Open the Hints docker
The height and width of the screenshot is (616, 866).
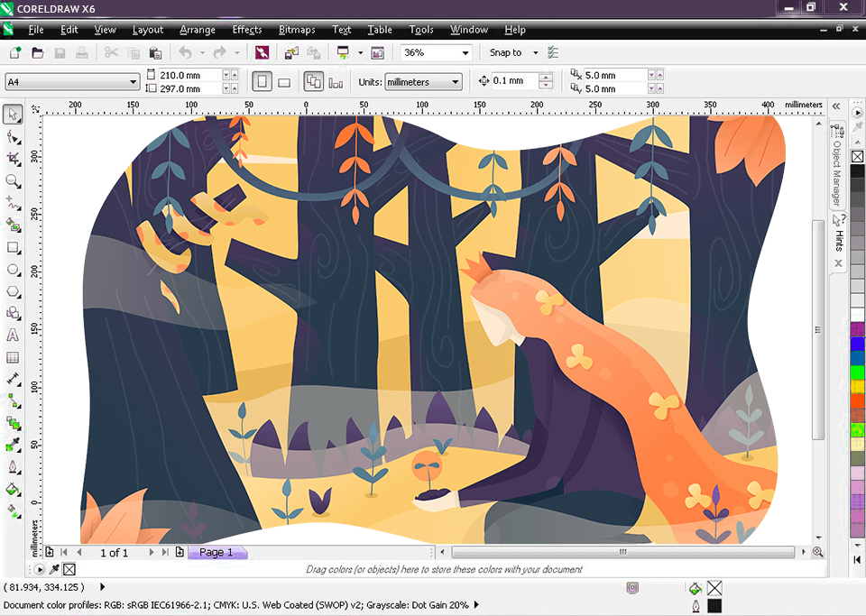tap(838, 239)
